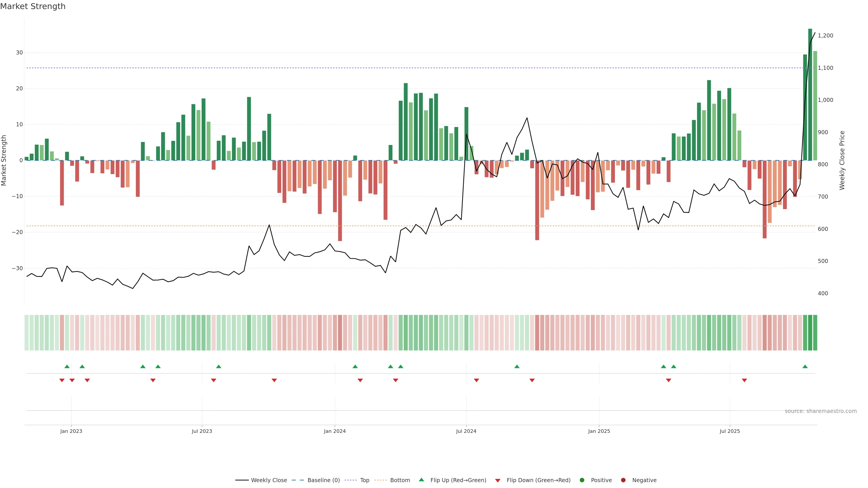
Task: Click the sharemaestro.com source text
Action: 821,411
